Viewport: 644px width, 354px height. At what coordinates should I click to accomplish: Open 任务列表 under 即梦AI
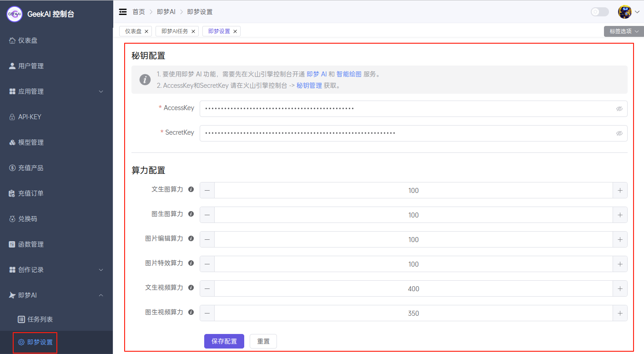pos(56,319)
